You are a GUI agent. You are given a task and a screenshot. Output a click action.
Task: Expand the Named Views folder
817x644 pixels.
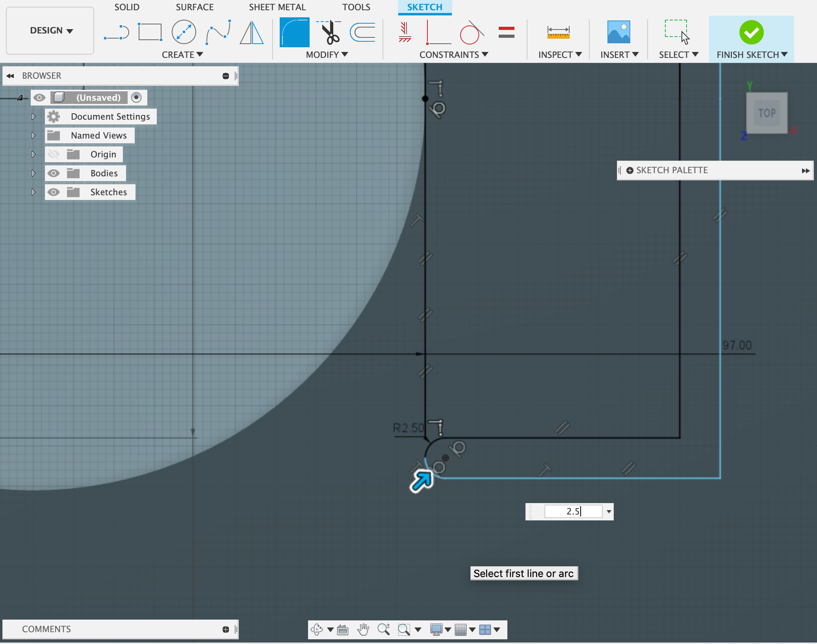(x=33, y=135)
